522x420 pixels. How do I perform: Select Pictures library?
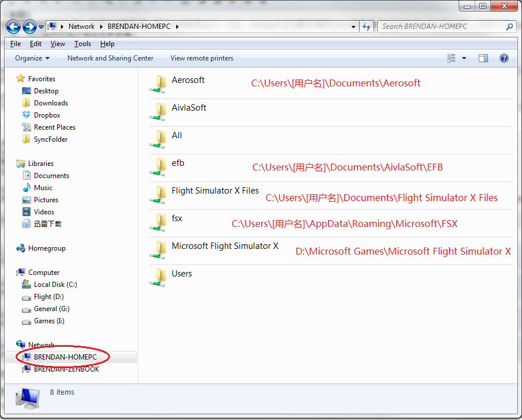pyautogui.click(x=46, y=200)
